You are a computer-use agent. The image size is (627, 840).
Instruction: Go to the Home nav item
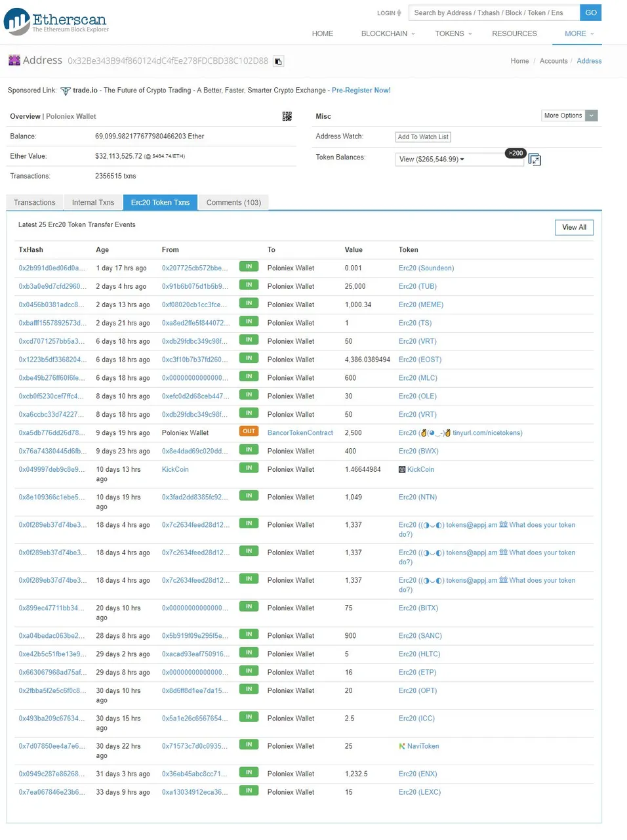[x=323, y=33]
